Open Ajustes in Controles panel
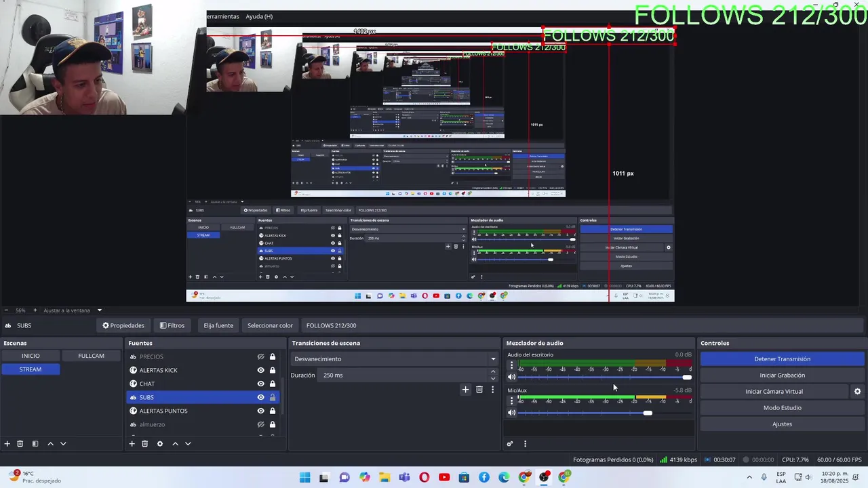The image size is (868, 488). [x=782, y=424]
